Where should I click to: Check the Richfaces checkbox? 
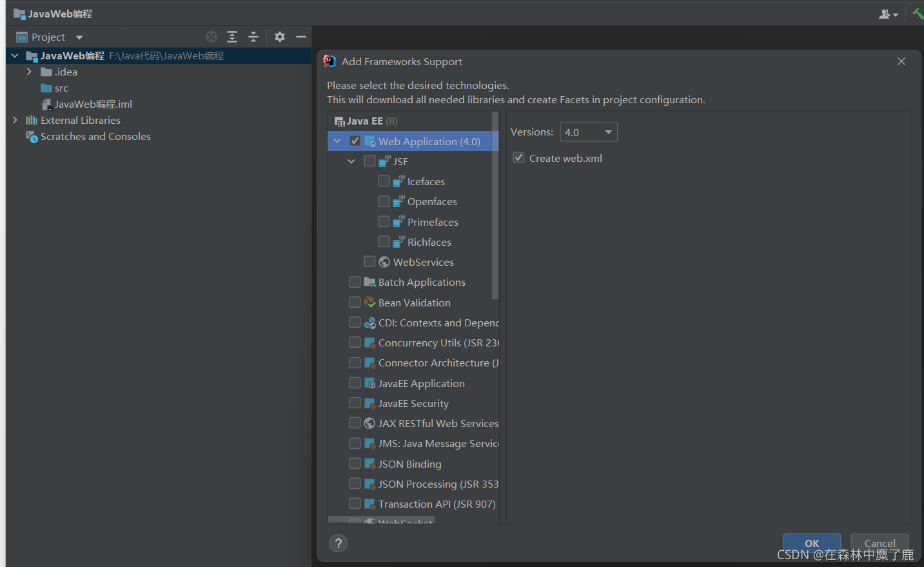click(384, 241)
